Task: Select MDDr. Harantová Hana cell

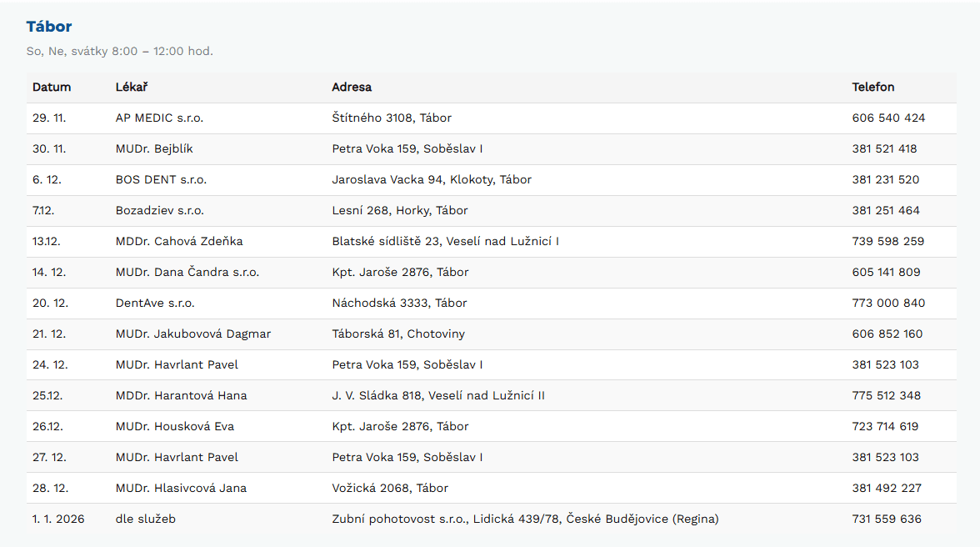Action: click(x=181, y=395)
